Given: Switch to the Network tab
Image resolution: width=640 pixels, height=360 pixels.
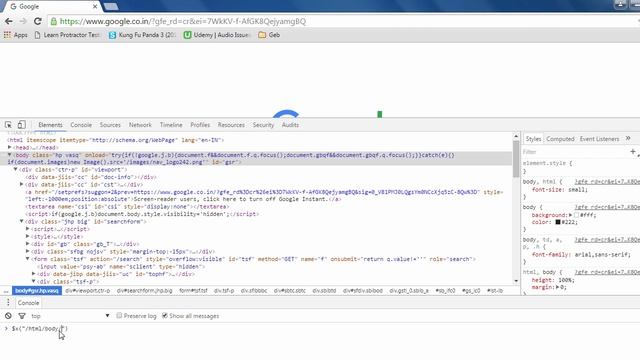Looking at the screenshot, I should 140,125.
